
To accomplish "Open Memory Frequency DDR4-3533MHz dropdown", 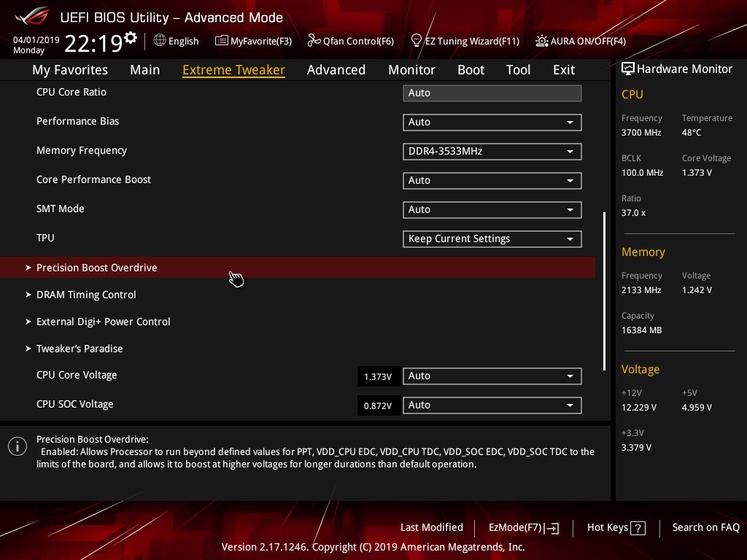I will pyautogui.click(x=492, y=152).
